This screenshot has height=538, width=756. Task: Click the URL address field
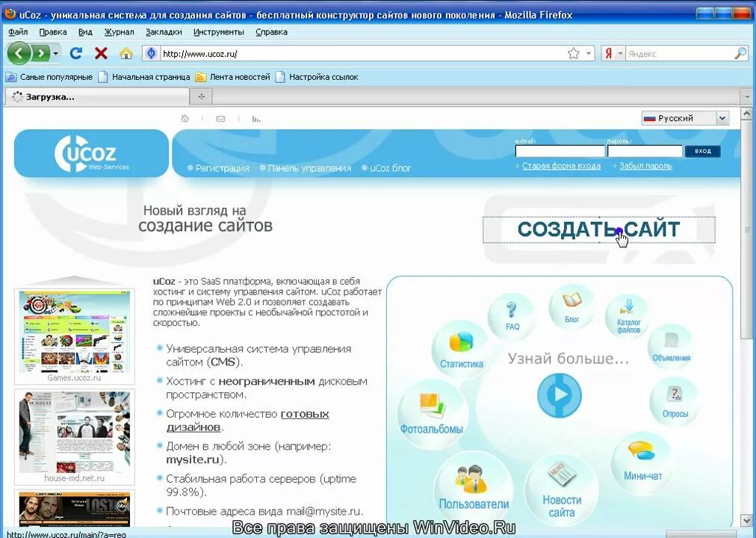(362, 54)
